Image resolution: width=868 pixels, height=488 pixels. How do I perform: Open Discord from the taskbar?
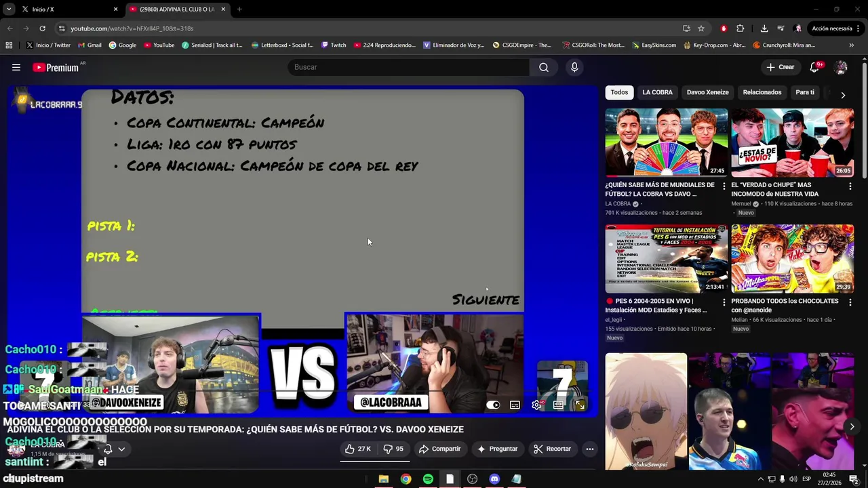click(x=494, y=479)
